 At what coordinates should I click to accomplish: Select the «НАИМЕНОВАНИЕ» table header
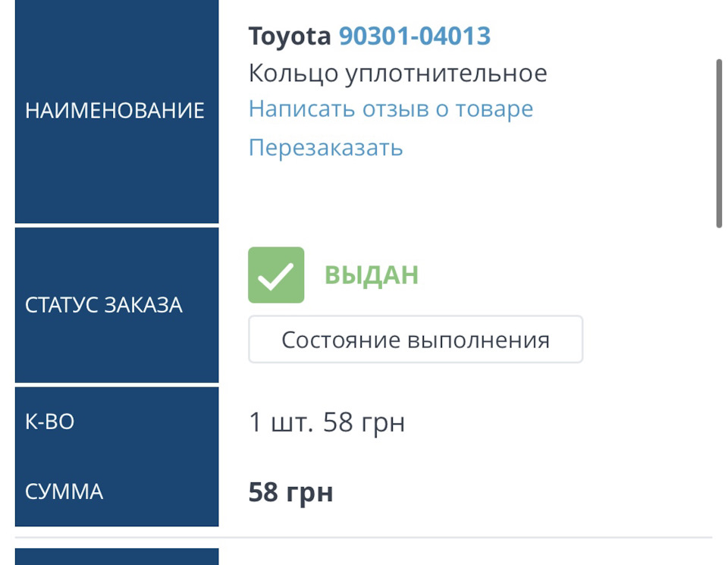click(x=115, y=110)
